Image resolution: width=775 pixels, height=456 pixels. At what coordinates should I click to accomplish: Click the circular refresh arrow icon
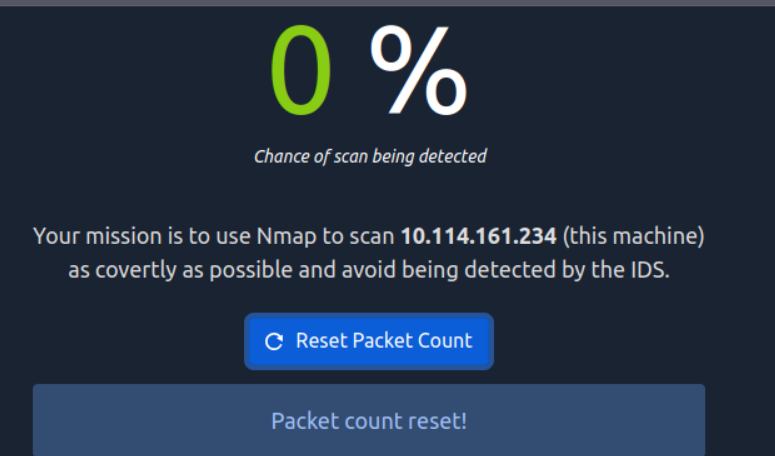tap(274, 341)
